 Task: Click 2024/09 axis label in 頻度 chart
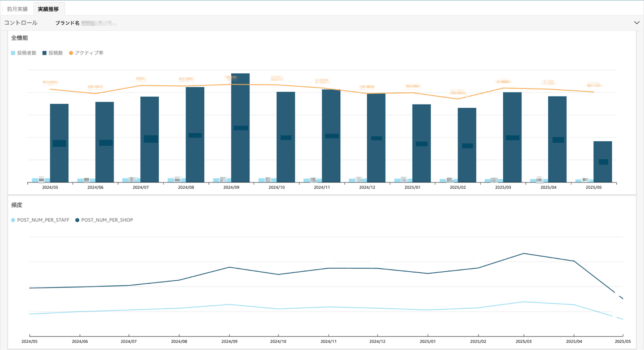tap(229, 341)
